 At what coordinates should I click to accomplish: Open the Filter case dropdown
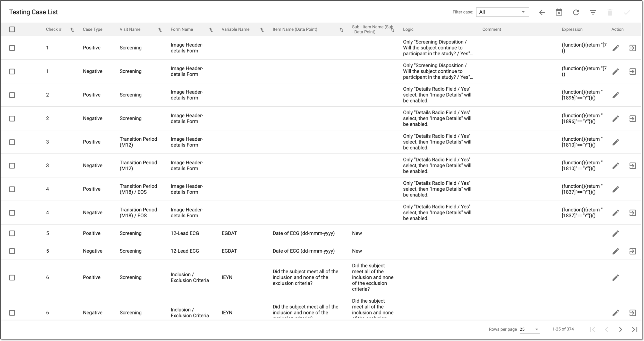coord(502,12)
